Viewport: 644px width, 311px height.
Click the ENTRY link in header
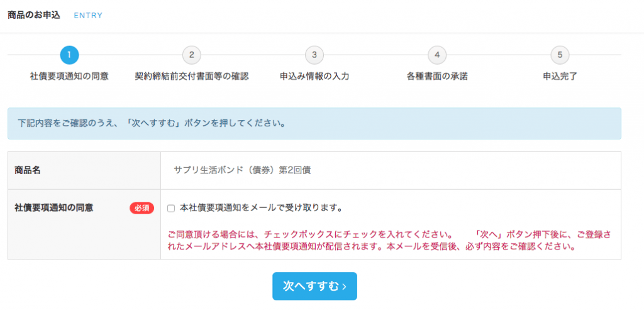(88, 16)
